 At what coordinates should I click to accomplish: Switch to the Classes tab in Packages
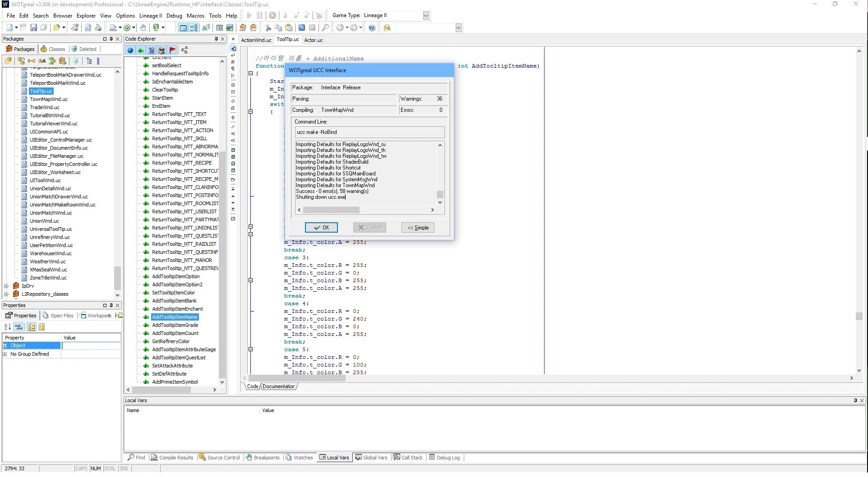(x=53, y=49)
